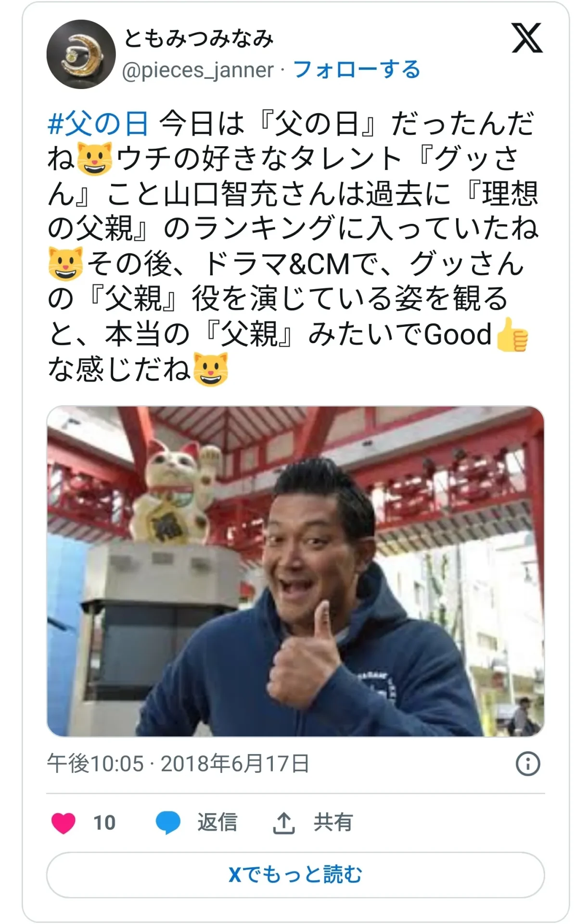The height and width of the screenshot is (924, 588).
Task: Open the thumbs-up man photo
Action: pos(295,571)
